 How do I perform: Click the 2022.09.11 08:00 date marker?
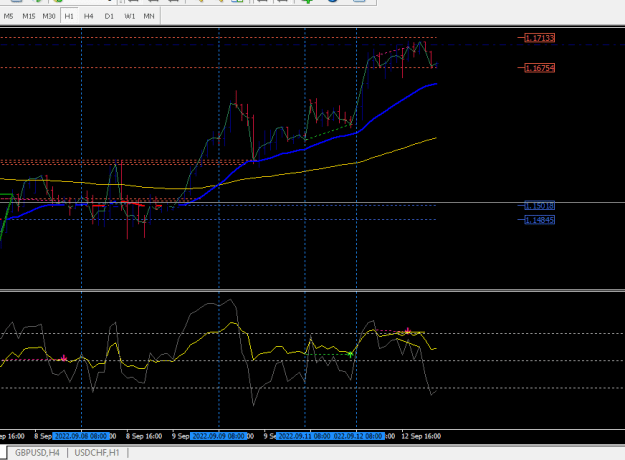tap(304, 436)
